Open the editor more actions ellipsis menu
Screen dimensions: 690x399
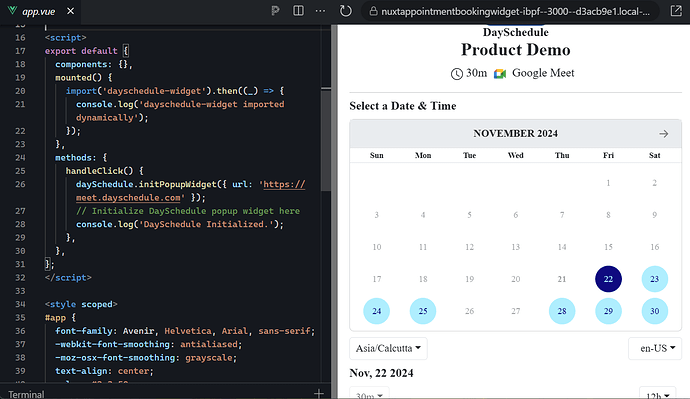click(320, 11)
